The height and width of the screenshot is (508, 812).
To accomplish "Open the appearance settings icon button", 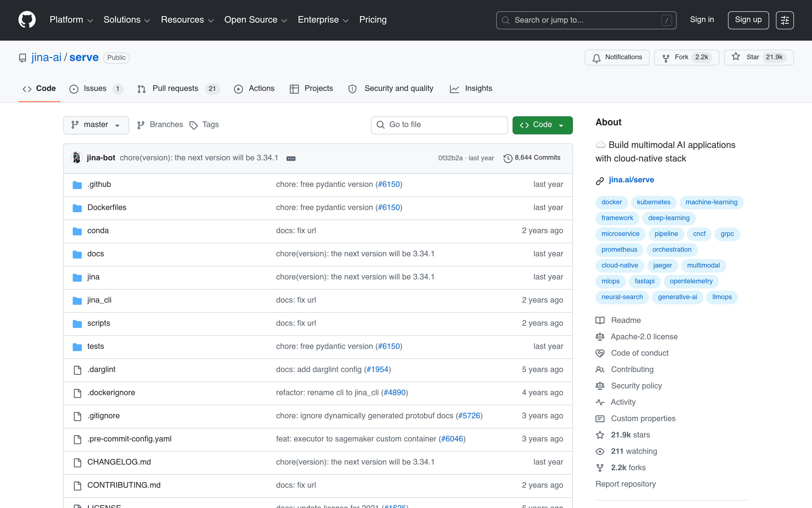I will tap(784, 20).
